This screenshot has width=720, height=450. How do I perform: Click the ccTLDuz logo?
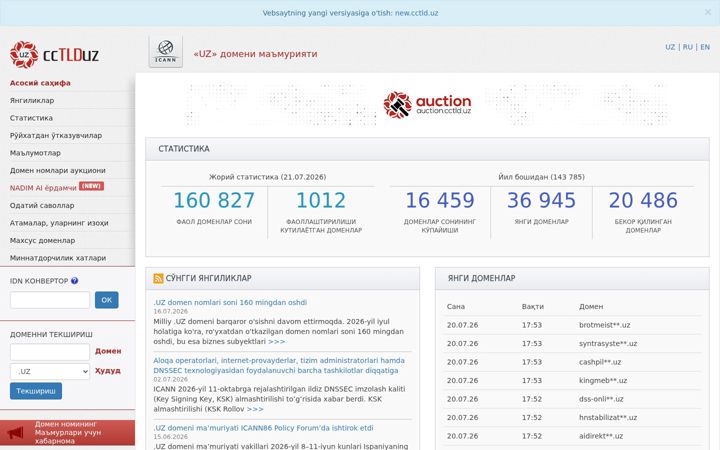pyautogui.click(x=54, y=55)
